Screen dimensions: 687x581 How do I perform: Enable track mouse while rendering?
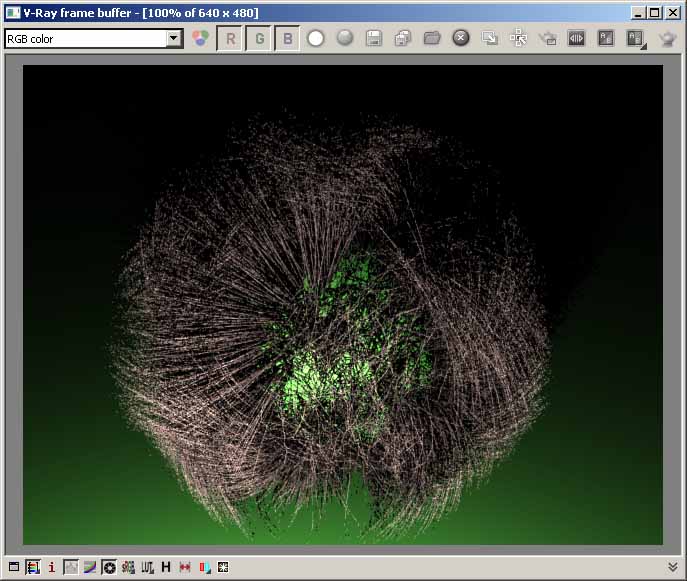pyautogui.click(x=519, y=39)
